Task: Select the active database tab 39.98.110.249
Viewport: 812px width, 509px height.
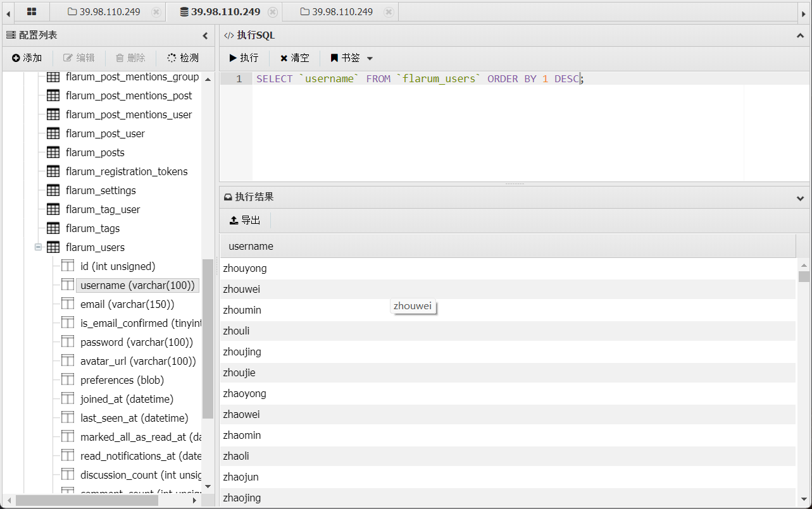Action: pyautogui.click(x=220, y=12)
